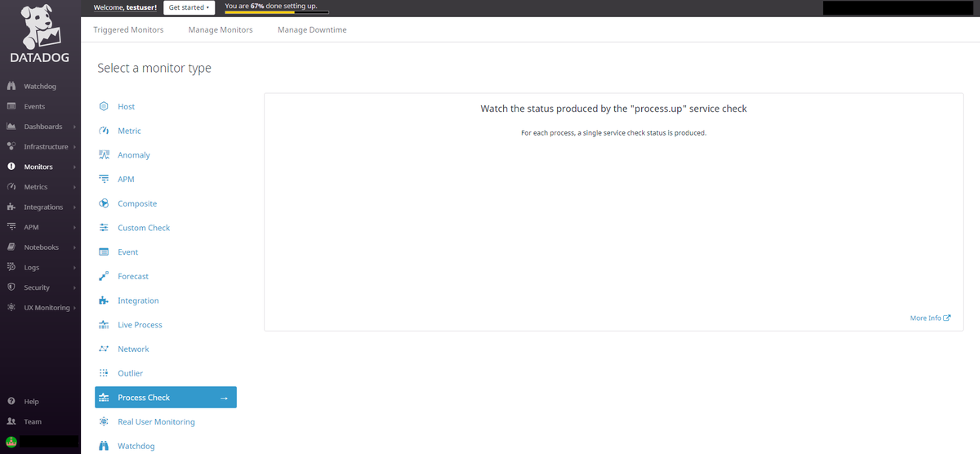Viewport: 980px width, 454px height.
Task: Expand the Logs submenu arrow
Action: coord(74,267)
